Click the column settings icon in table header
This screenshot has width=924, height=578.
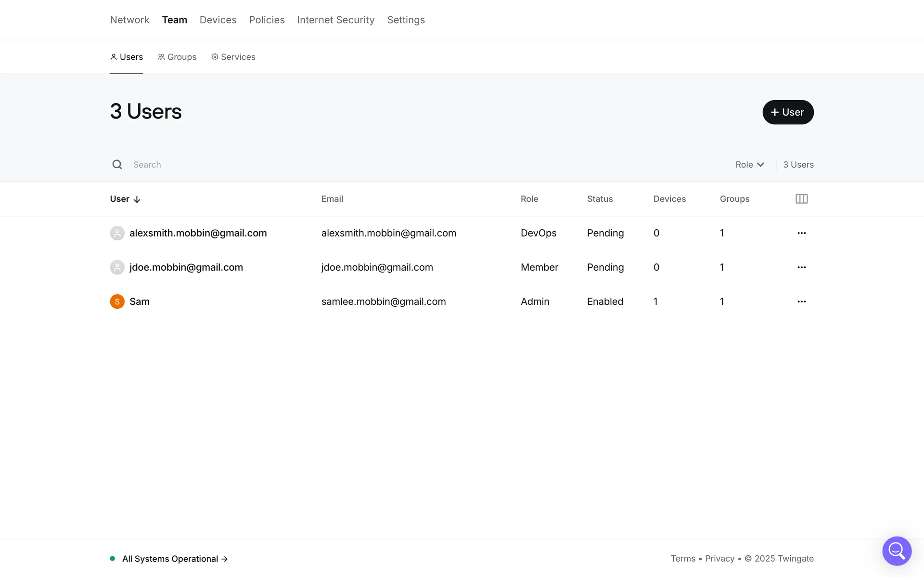[801, 199]
